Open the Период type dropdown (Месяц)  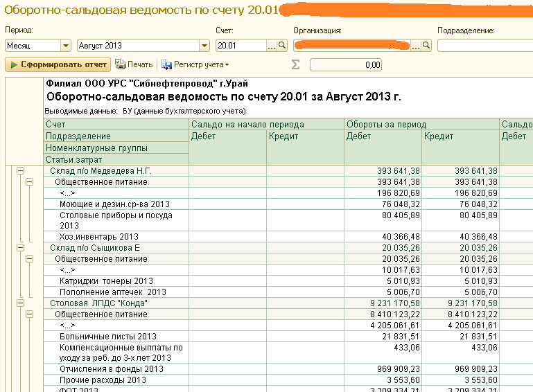(66, 46)
